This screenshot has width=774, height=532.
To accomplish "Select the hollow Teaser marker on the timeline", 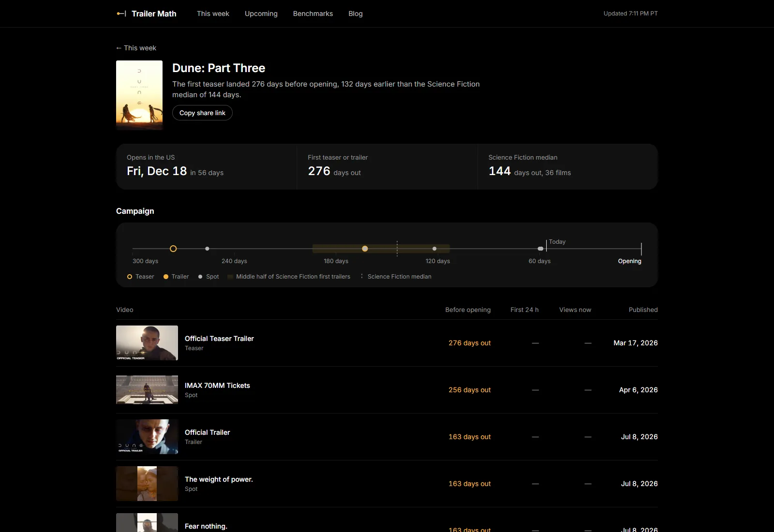I will [x=173, y=249].
